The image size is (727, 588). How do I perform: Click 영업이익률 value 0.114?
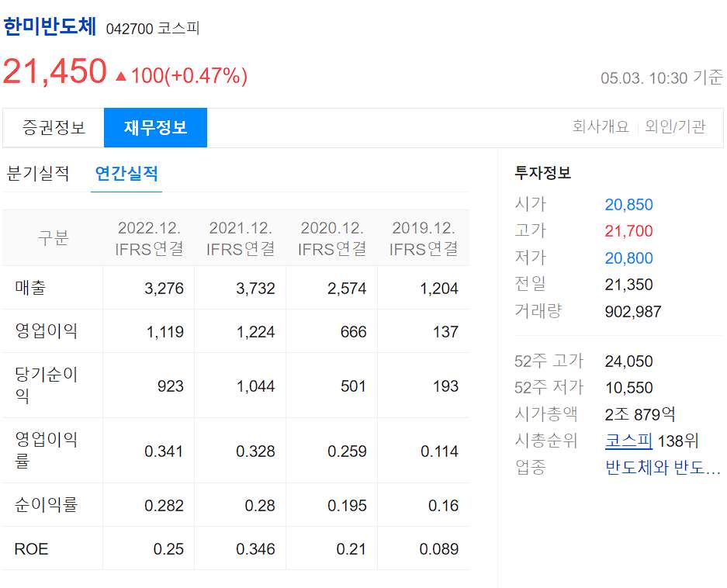(439, 451)
